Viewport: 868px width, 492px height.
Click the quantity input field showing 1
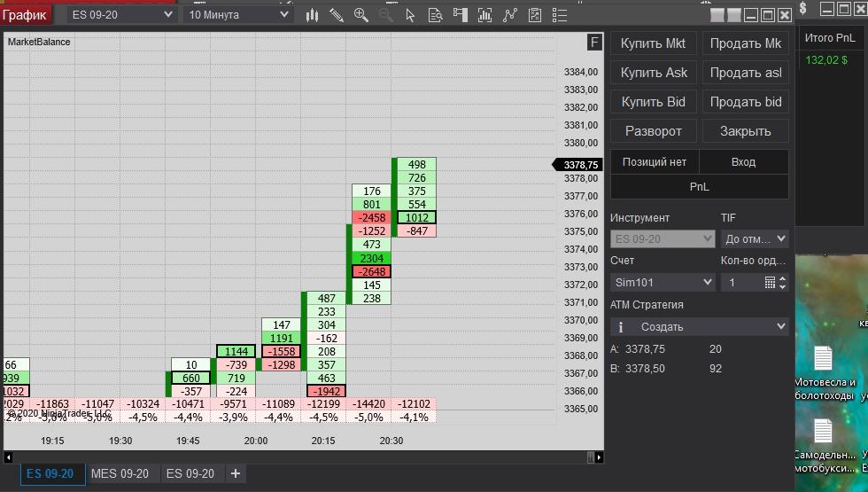(x=742, y=283)
